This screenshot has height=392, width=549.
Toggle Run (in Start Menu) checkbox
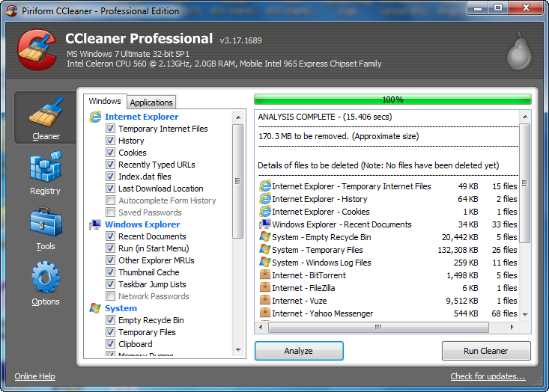(110, 248)
